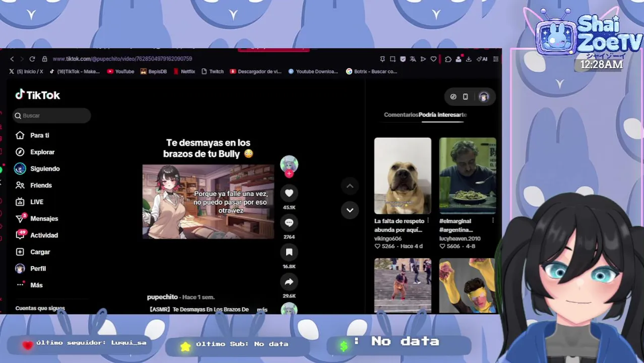Open the easy setup sliders menu
Screen dimensions: 644x363
point(496,59)
